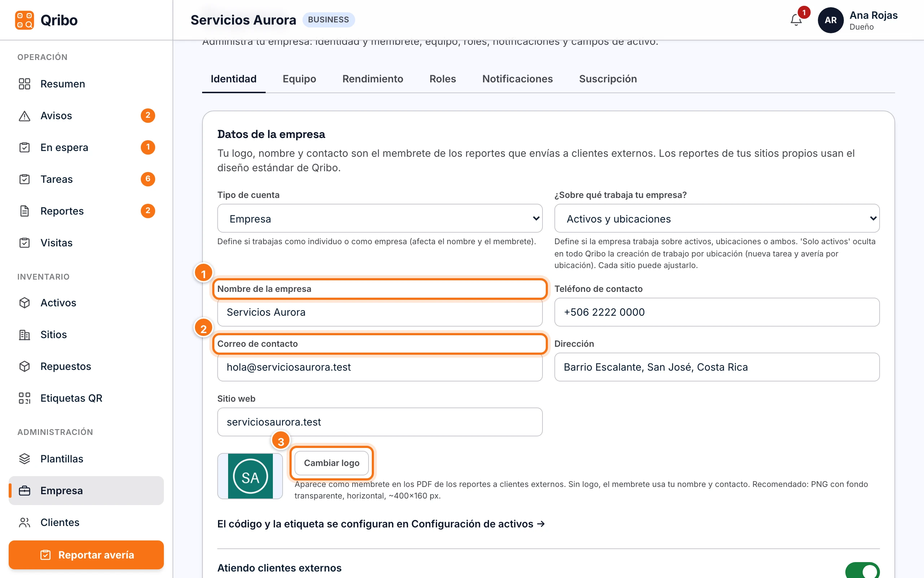The width and height of the screenshot is (924, 578).
Task: Click the Activos cube icon
Action: point(25,303)
